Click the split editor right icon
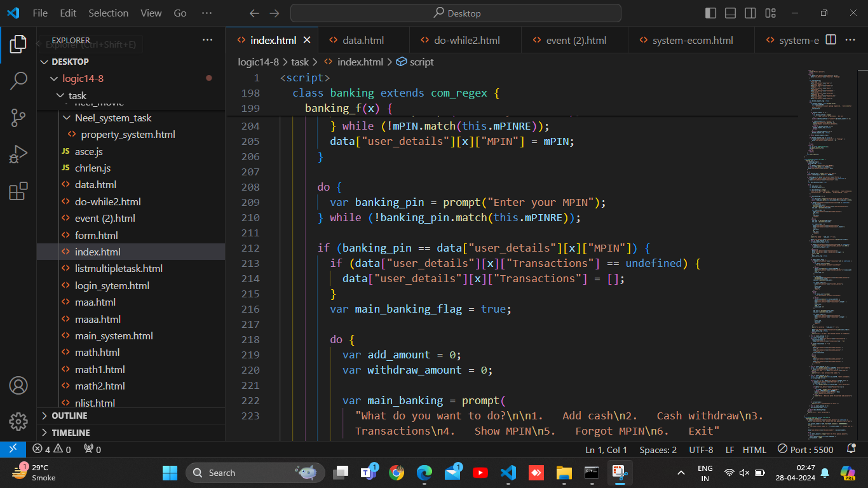Screen dimensions: 868x488 (831, 40)
